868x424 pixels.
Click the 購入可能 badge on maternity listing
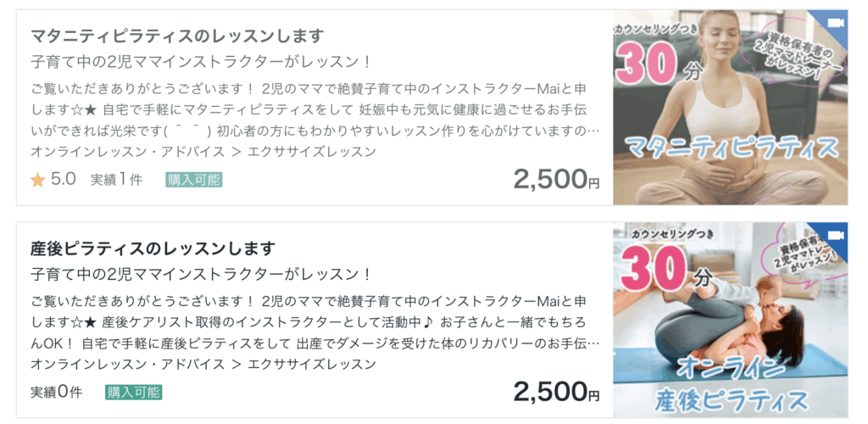[x=194, y=180]
